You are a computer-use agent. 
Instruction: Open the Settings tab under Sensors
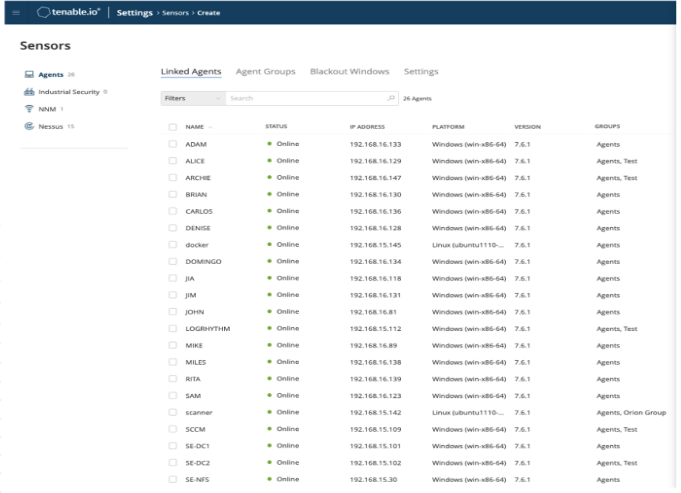coord(421,72)
